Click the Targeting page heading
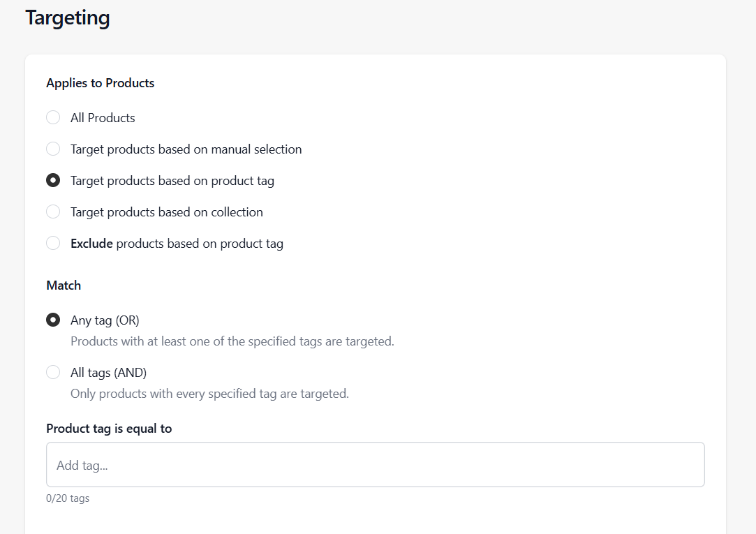 [68, 17]
